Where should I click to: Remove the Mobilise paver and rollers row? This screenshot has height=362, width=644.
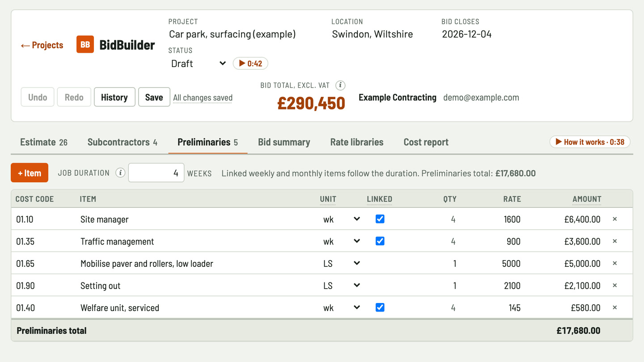tap(614, 263)
